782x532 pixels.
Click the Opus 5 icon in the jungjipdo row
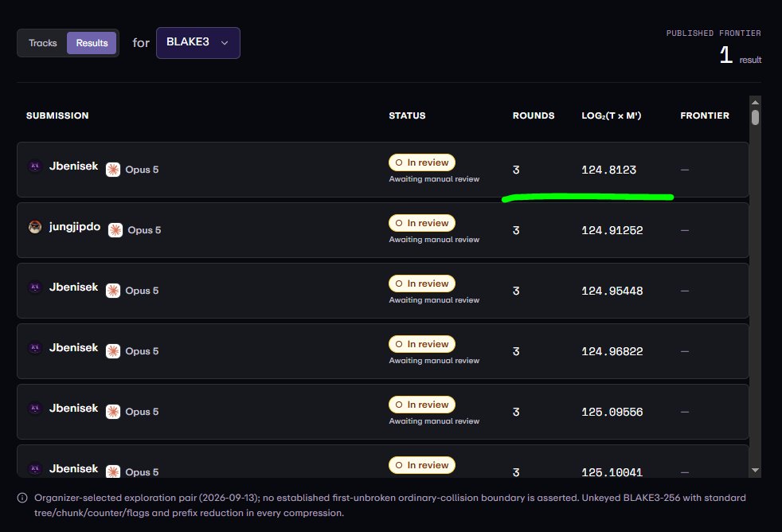pyautogui.click(x=115, y=230)
